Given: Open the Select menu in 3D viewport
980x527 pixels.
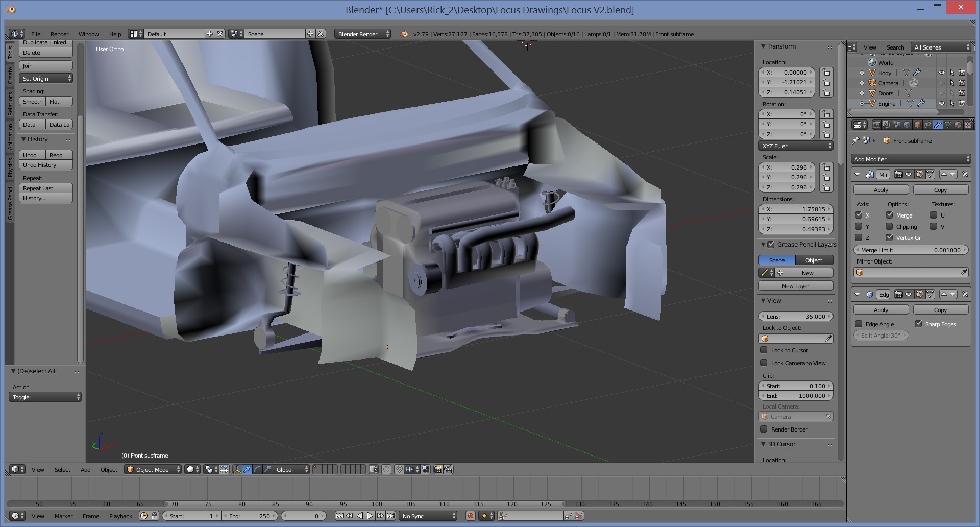Looking at the screenshot, I should 62,469.
